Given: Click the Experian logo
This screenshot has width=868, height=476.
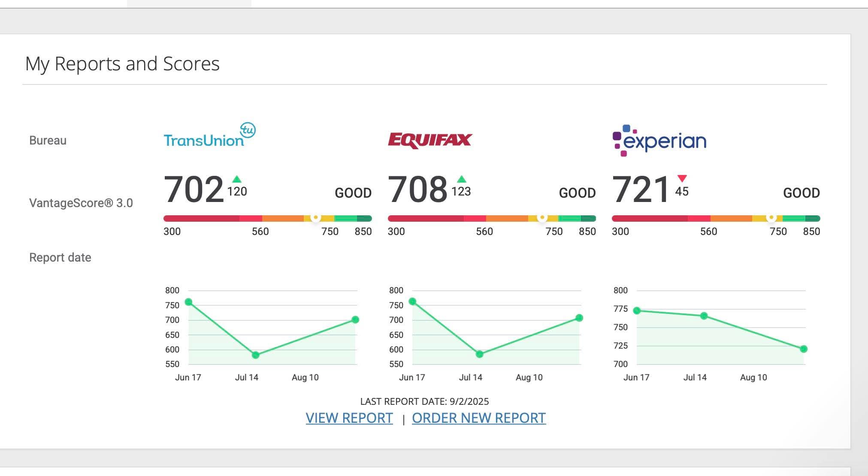Looking at the screenshot, I should pyautogui.click(x=659, y=140).
